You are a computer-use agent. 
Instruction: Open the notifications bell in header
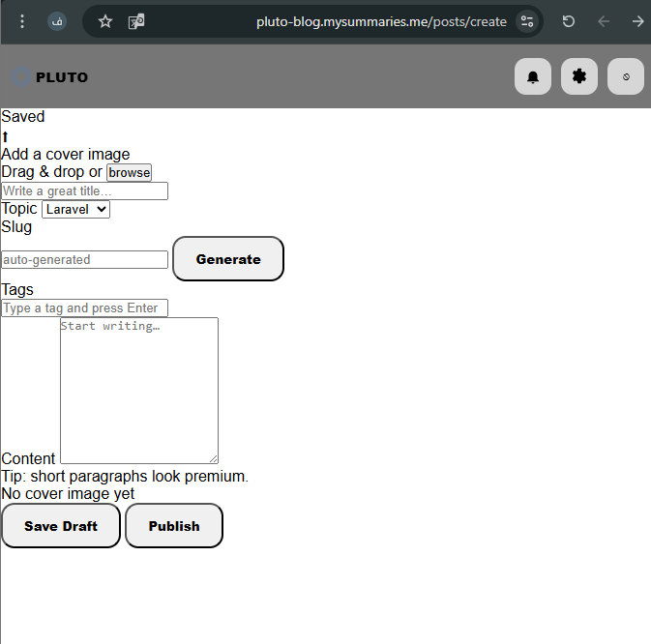(x=532, y=77)
